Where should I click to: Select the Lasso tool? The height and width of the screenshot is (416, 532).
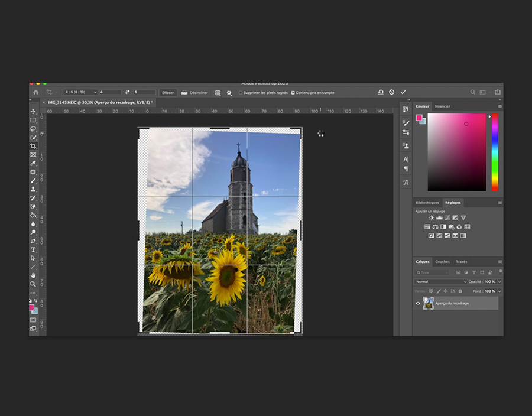click(33, 129)
